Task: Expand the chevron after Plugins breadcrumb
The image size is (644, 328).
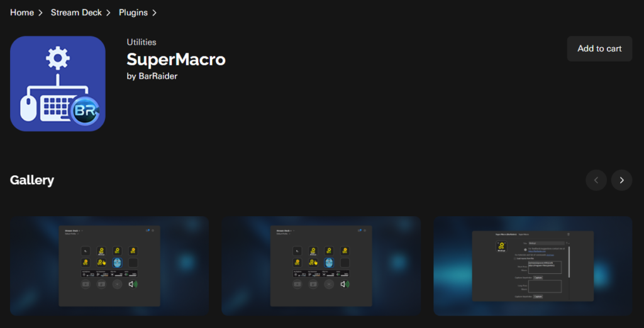Action: tap(155, 13)
